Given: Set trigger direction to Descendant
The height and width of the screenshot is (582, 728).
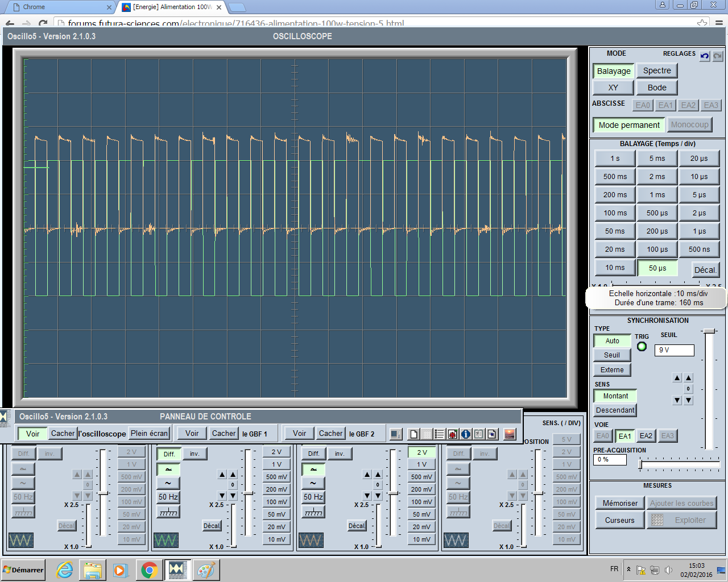Looking at the screenshot, I should pyautogui.click(x=615, y=410).
